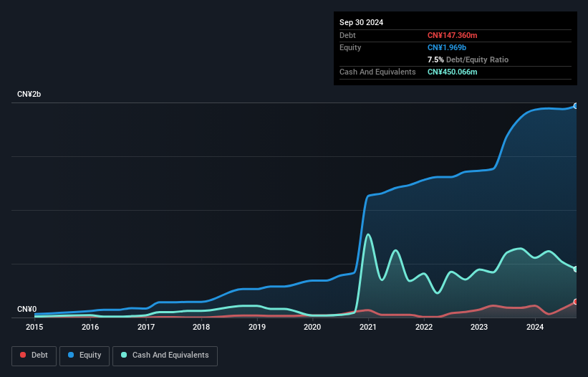Viewport: 588px width, 377px height.
Task: Click the 2023 x-axis label
Action: pos(479,327)
